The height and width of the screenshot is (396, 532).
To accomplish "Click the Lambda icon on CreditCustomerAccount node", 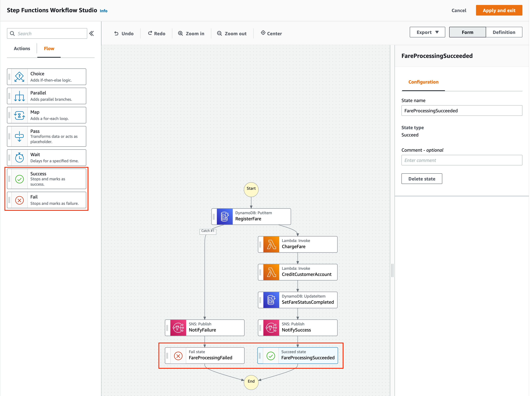I will 271,272.
